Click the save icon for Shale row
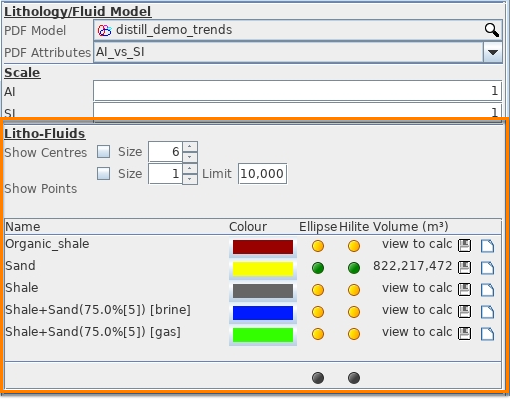 point(464,290)
